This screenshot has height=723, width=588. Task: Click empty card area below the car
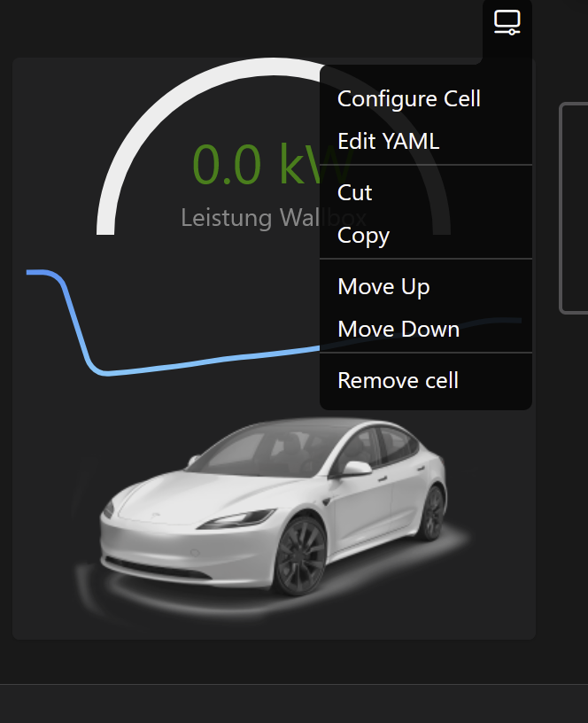(x=274, y=628)
